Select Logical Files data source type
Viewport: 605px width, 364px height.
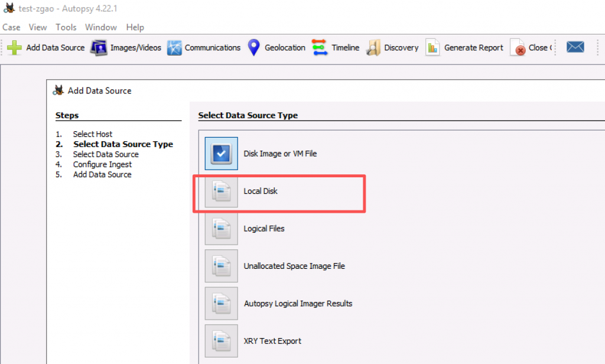pos(222,229)
